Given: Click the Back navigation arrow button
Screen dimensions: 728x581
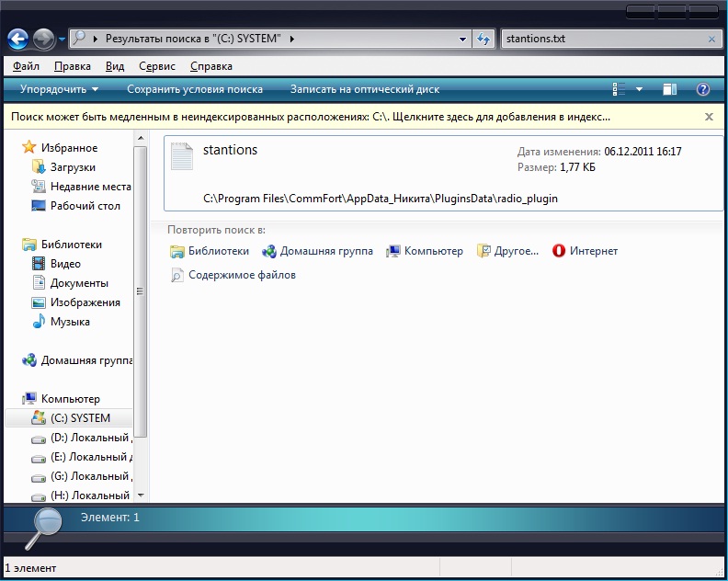Looking at the screenshot, I should pos(18,39).
